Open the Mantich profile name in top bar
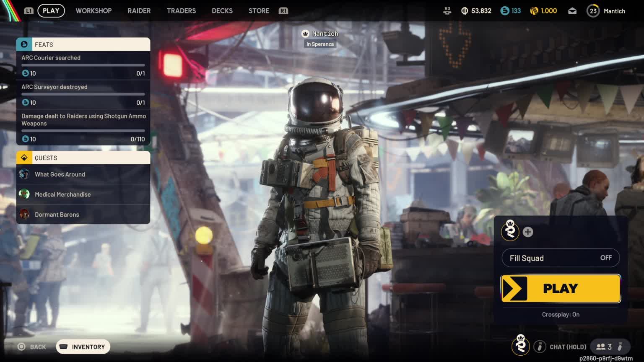This screenshot has width=644, height=362. [x=614, y=11]
